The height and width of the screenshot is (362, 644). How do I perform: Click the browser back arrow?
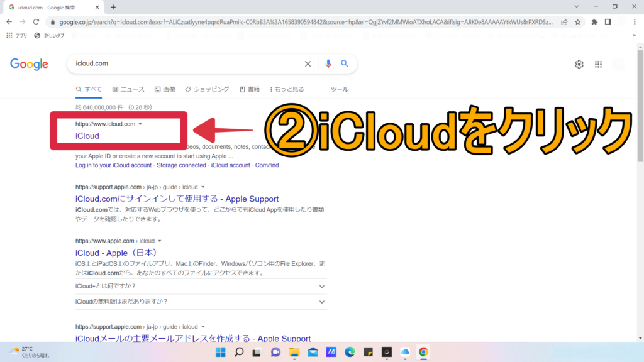point(9,22)
